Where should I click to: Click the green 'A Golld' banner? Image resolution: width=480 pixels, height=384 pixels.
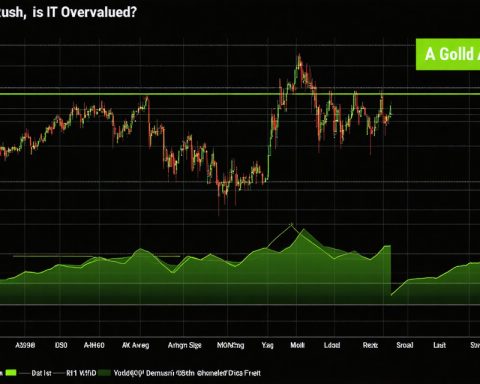448,54
